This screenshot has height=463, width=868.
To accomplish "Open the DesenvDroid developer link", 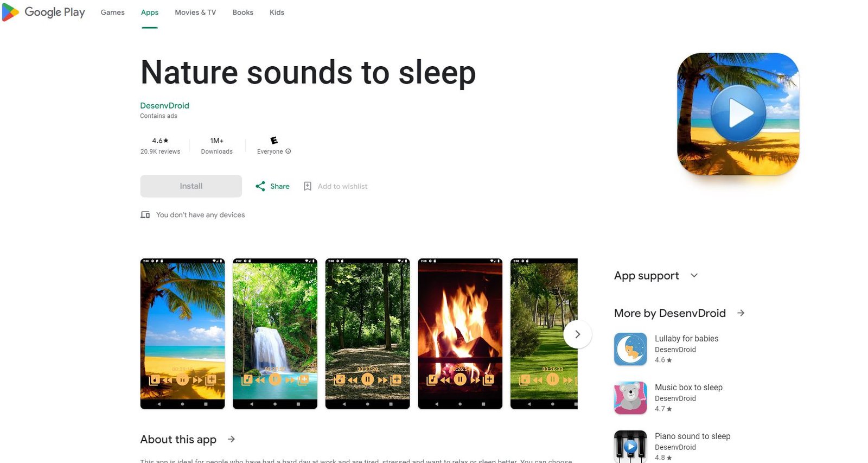I will tap(164, 105).
